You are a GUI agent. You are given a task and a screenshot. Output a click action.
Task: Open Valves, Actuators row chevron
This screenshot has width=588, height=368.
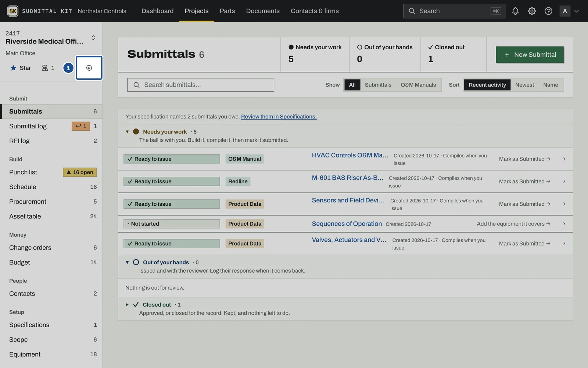[564, 244]
